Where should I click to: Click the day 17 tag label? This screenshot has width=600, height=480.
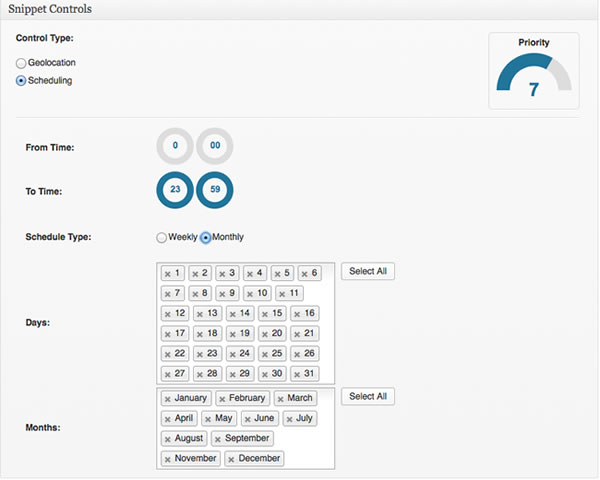(180, 333)
